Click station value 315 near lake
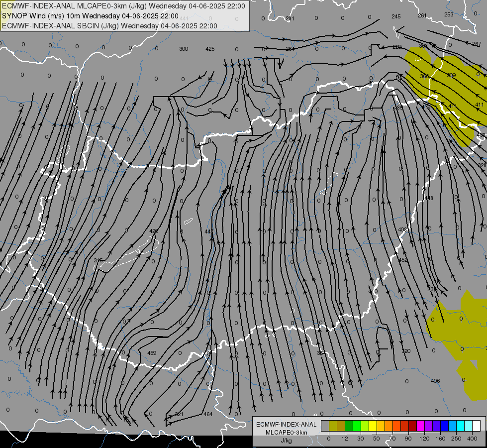Viewport: 487px width, 448px height. point(98,260)
